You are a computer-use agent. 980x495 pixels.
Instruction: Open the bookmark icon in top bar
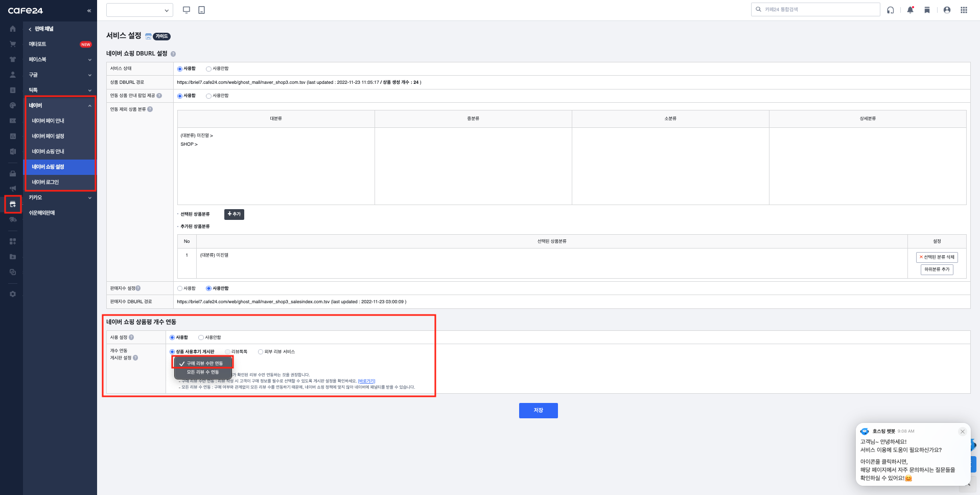[x=927, y=10]
